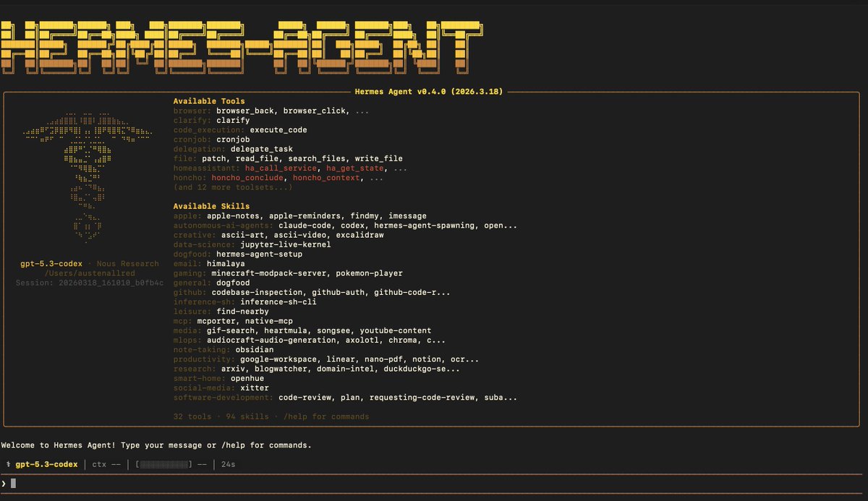This screenshot has width=868, height=501.
Task: Click the "xitter" social-media skill
Action: click(x=255, y=388)
